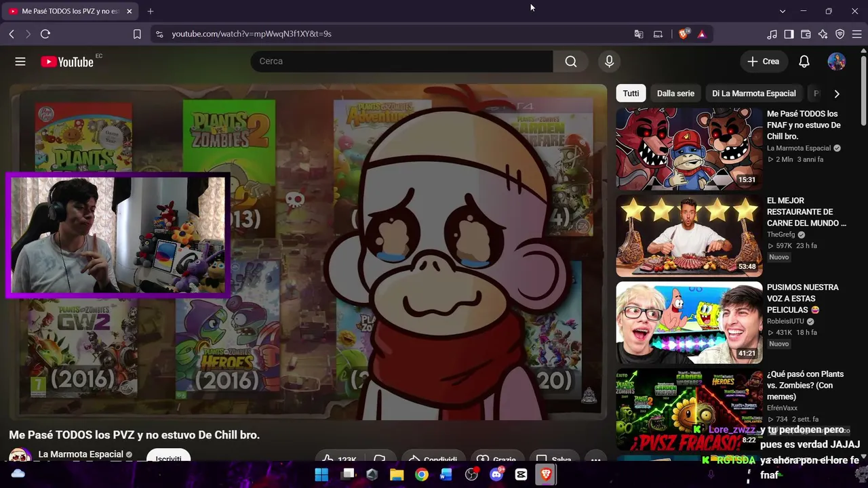Launch Google Chrome from the taskbar
Screen dimensions: 868x488
[x=422, y=474]
